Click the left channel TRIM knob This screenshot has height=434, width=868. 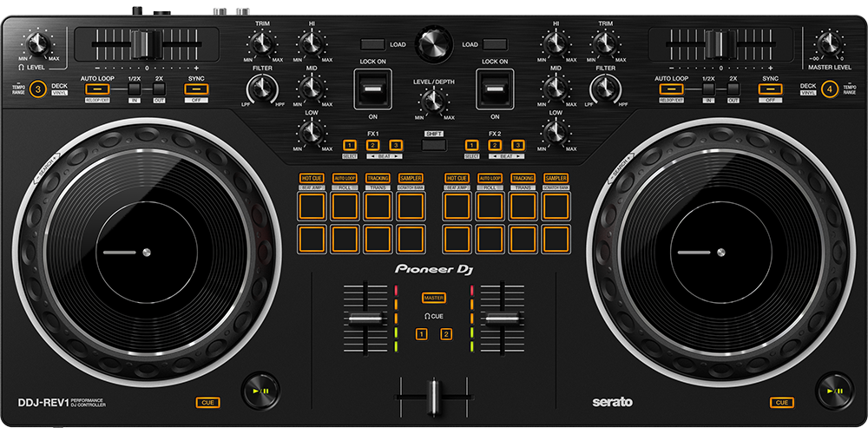(x=262, y=43)
